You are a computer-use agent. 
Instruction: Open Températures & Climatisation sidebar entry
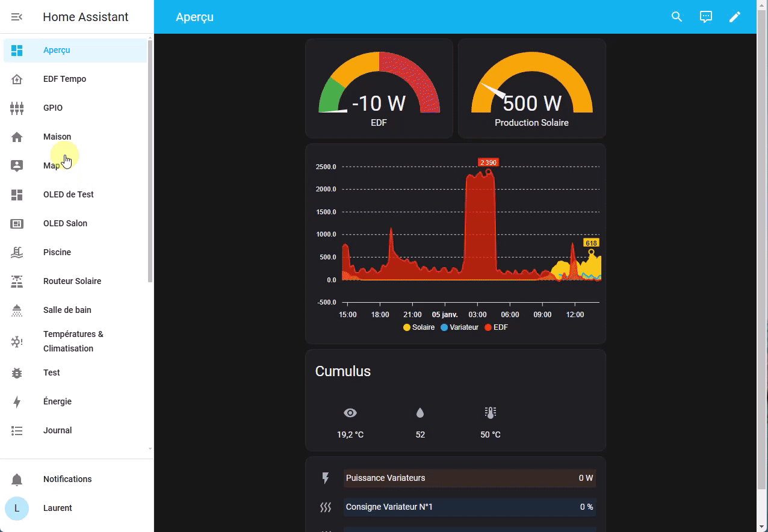(x=75, y=342)
